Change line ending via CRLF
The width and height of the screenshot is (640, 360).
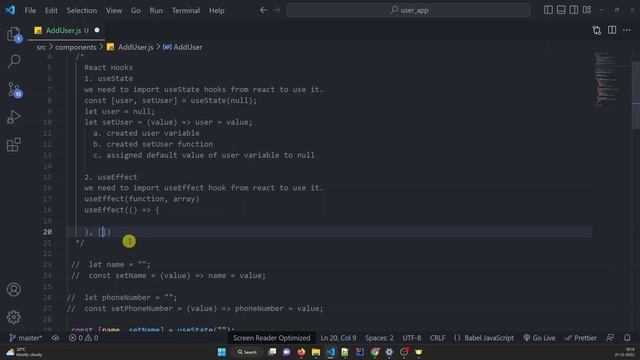point(437,338)
